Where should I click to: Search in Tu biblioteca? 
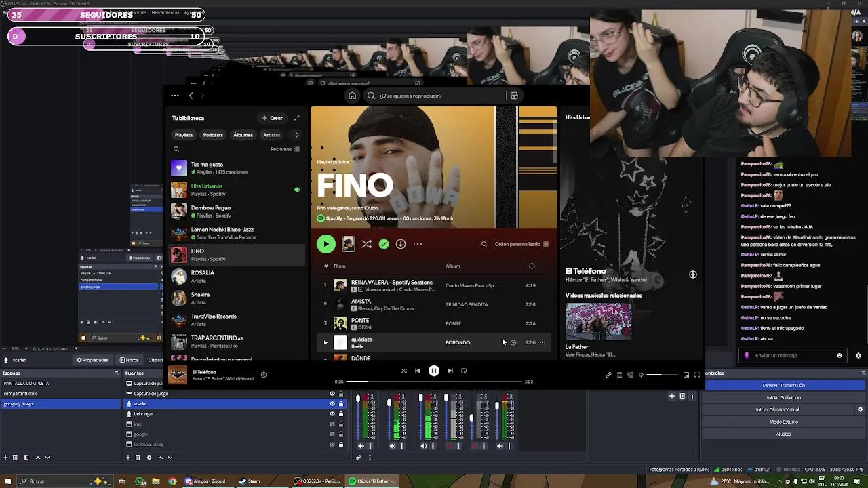pos(176,149)
